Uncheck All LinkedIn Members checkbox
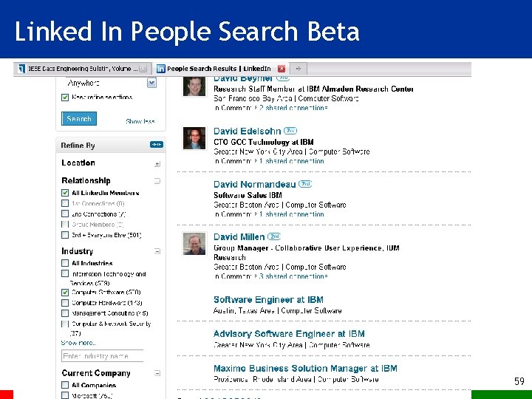532x399 pixels. [65, 193]
